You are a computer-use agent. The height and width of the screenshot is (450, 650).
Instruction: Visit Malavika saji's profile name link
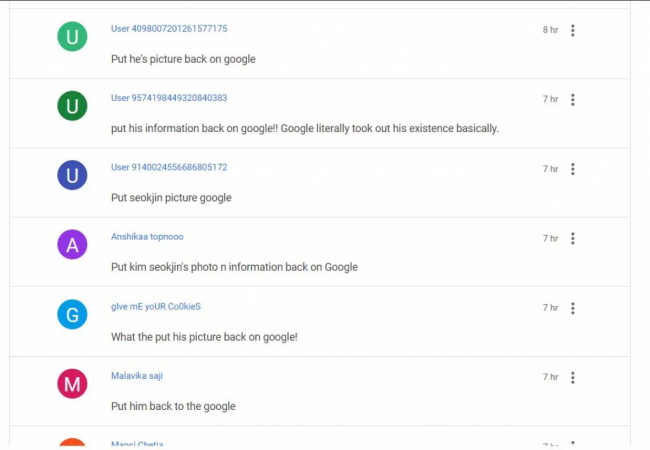pos(137,376)
